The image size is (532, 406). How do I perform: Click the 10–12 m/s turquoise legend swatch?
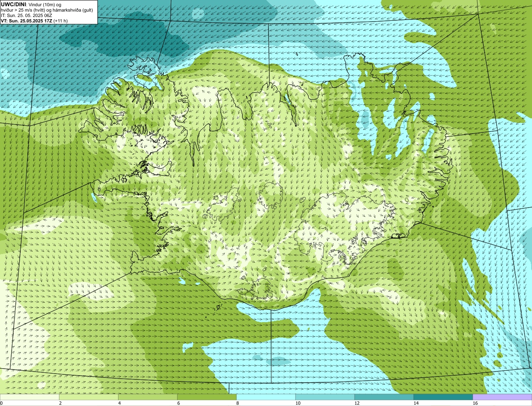click(325, 397)
